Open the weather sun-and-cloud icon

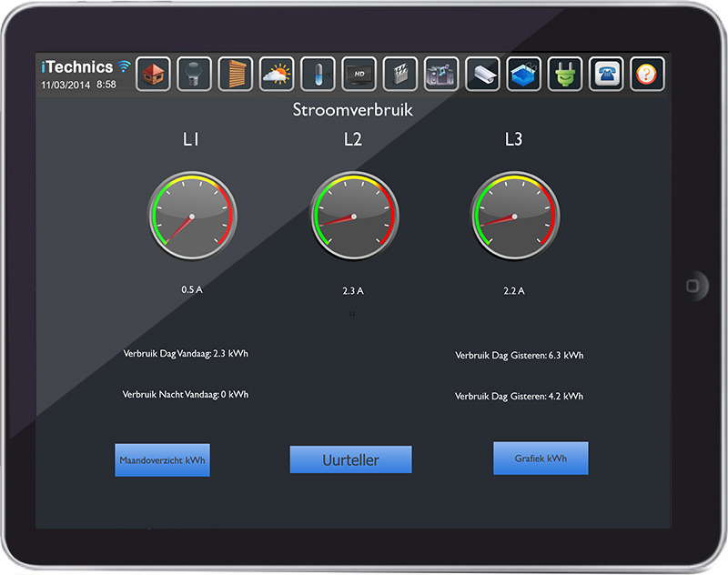coord(277,75)
